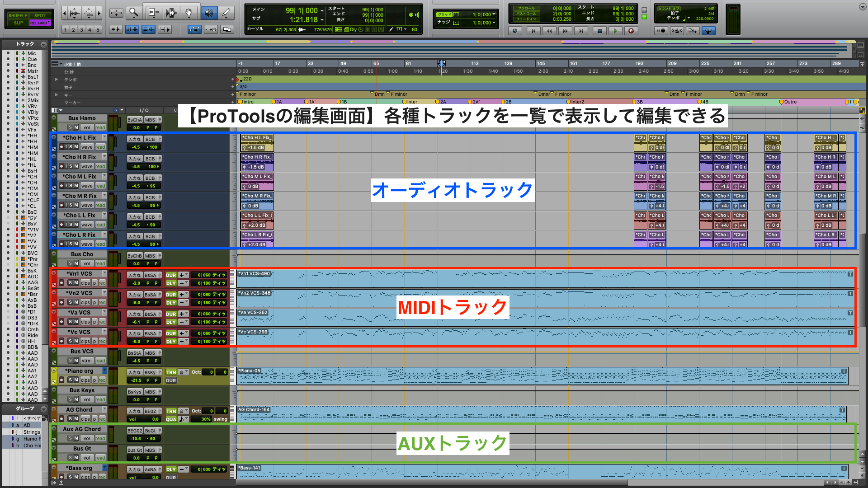Click the *Vn1 VCS volume value -2.0
Screen dimensions: 868x488
pyautogui.click(x=136, y=283)
